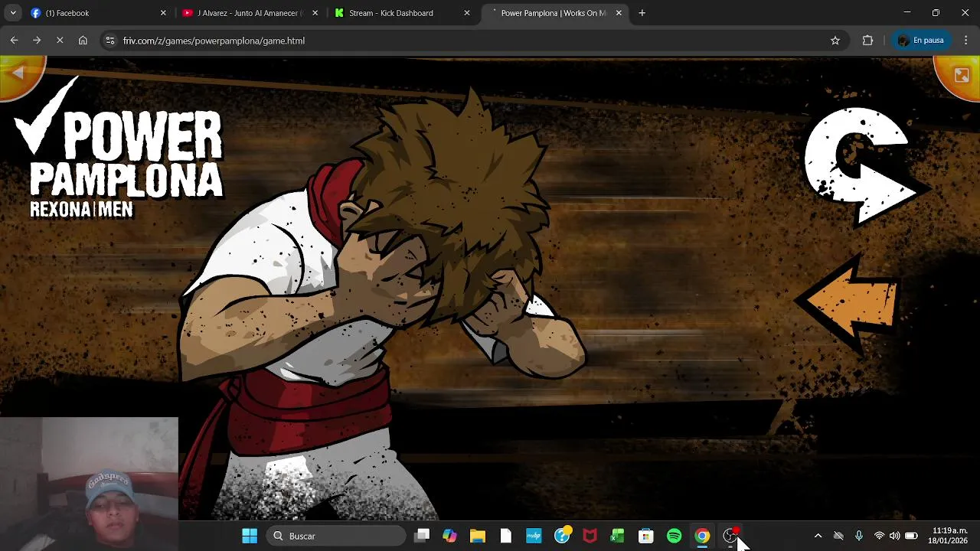Click the webcam overlay thumbnail
980x551 pixels.
pos(89,484)
